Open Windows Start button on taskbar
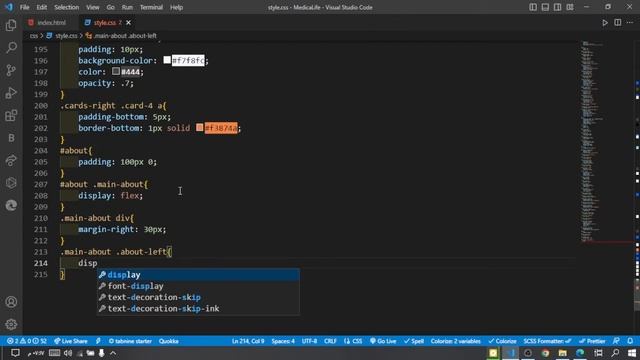 coord(632,353)
